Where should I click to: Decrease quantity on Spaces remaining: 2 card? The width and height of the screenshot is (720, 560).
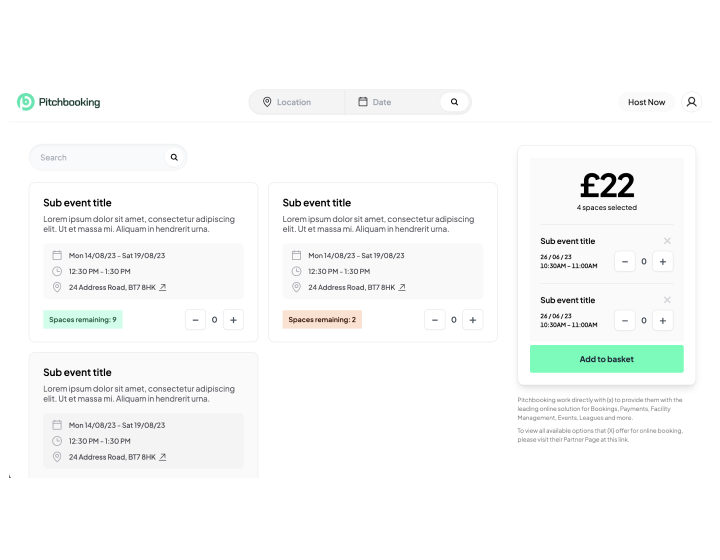(435, 320)
